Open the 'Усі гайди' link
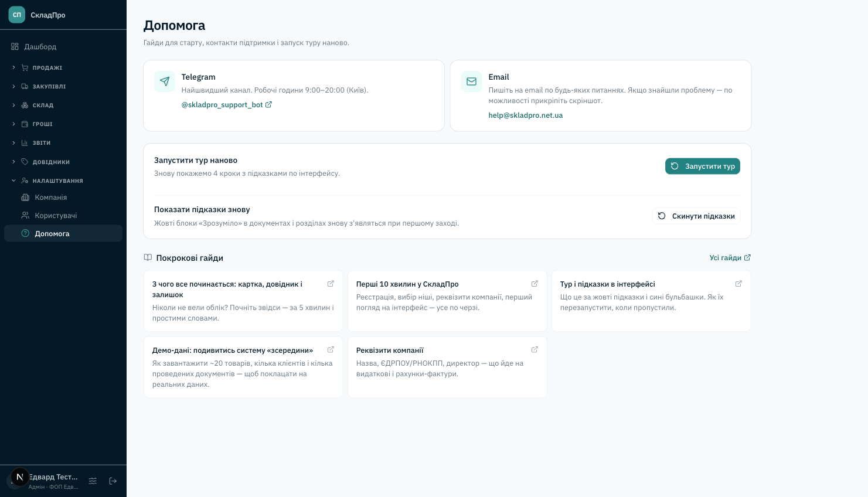The width and height of the screenshot is (868, 497). pos(730,258)
